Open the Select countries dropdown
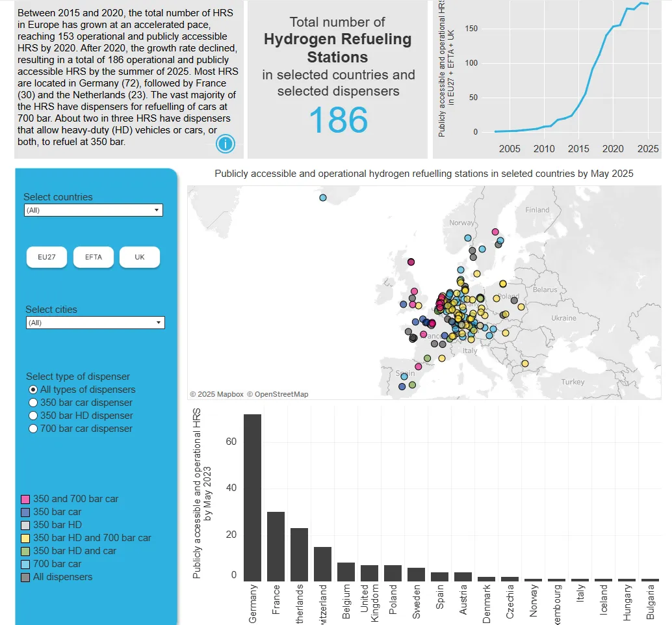This screenshot has width=672, height=625. [x=94, y=210]
